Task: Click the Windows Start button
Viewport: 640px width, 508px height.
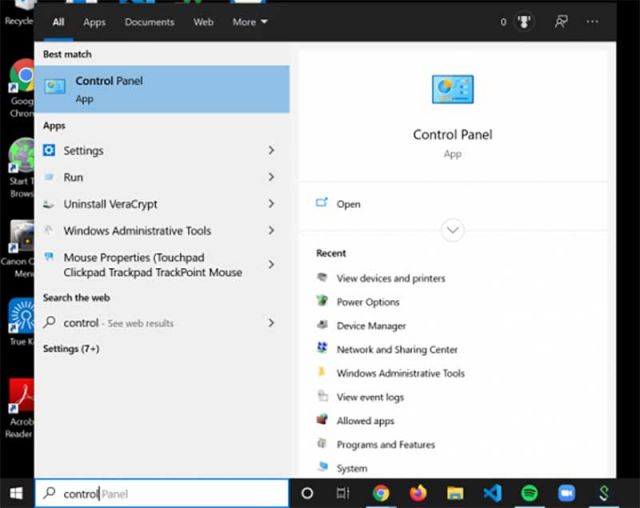Action: coord(16,493)
